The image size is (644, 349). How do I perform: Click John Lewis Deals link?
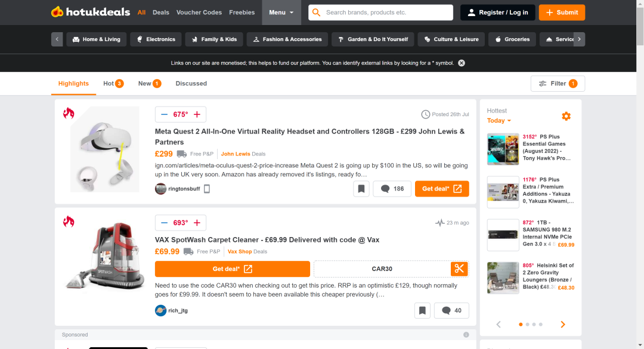pos(243,154)
